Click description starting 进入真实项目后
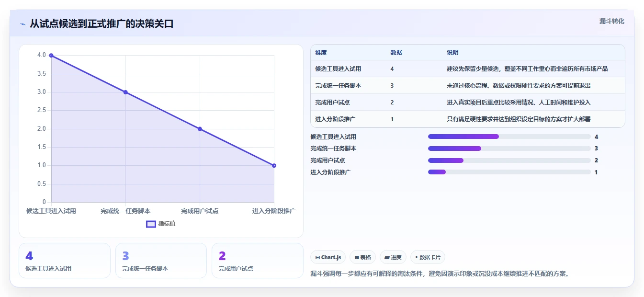Image resolution: width=644 pixels, height=297 pixels. 519,103
